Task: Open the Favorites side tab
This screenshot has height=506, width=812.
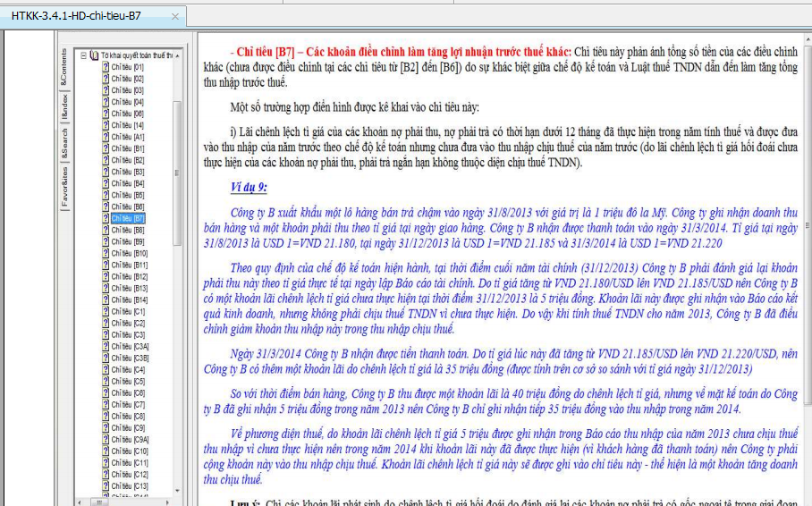Action: 63,189
